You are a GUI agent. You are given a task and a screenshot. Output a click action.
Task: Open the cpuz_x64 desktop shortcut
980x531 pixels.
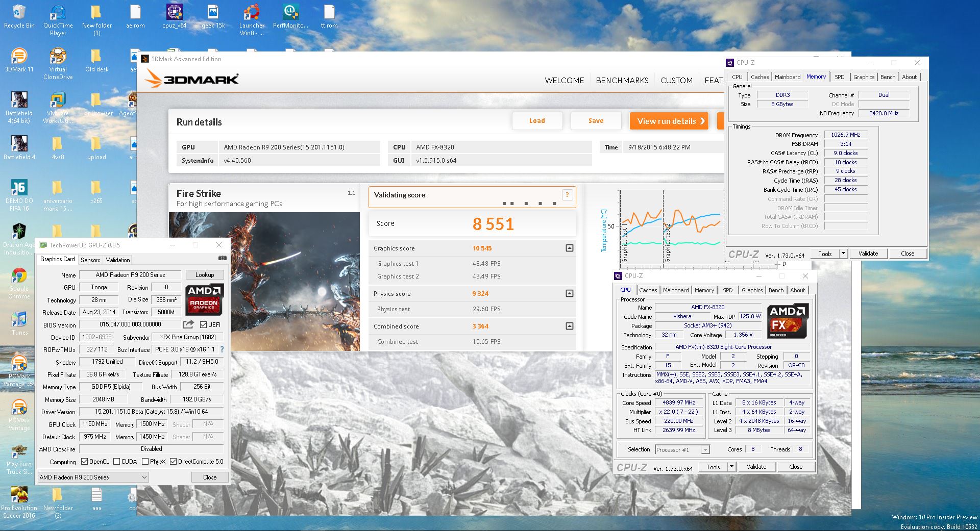[174, 16]
